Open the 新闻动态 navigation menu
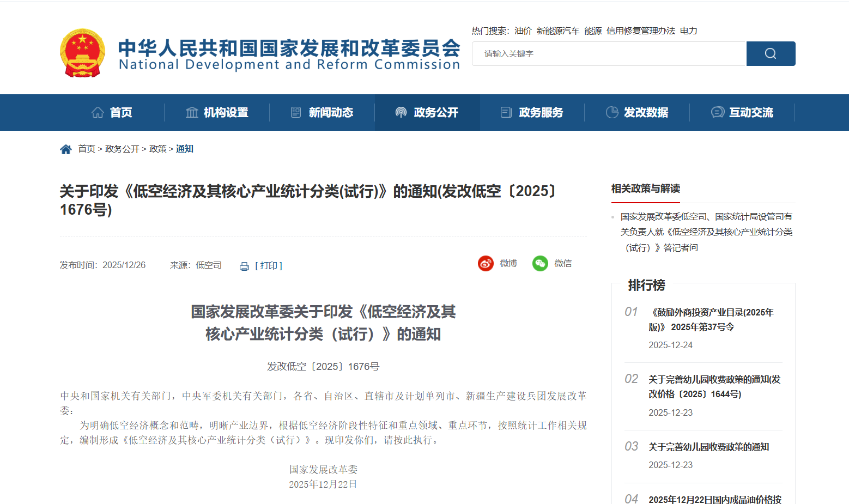Screen dimensions: 849x504 331,112
